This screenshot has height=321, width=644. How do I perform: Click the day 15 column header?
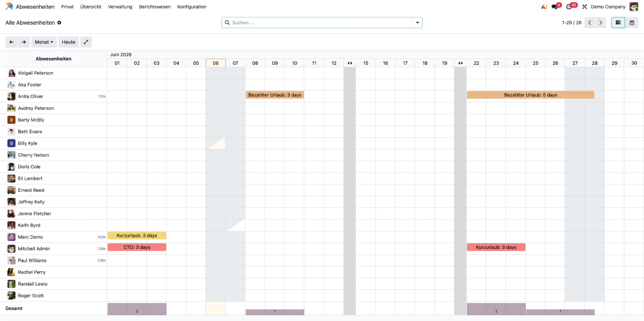(x=365, y=63)
